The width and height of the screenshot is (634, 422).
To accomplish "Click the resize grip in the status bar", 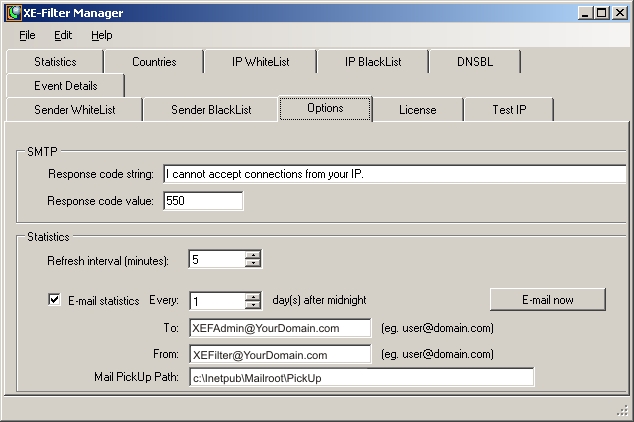I will [623, 411].
